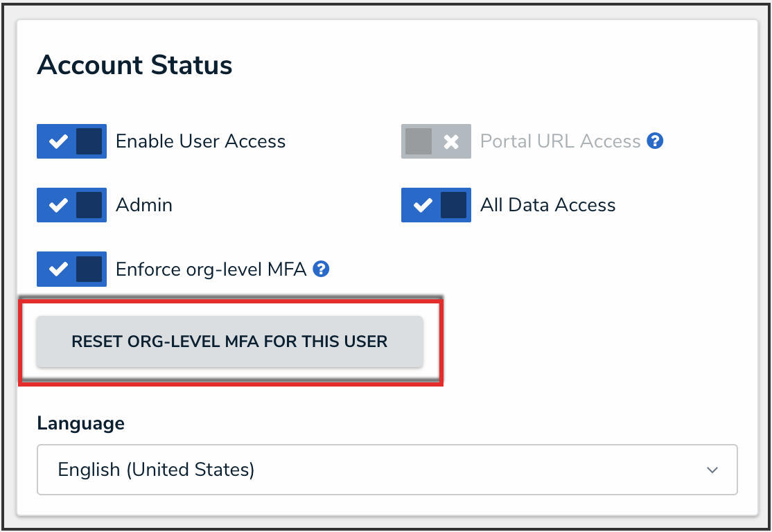Image resolution: width=772 pixels, height=532 pixels.
Task: Click the All Data Access label
Action: (x=547, y=205)
